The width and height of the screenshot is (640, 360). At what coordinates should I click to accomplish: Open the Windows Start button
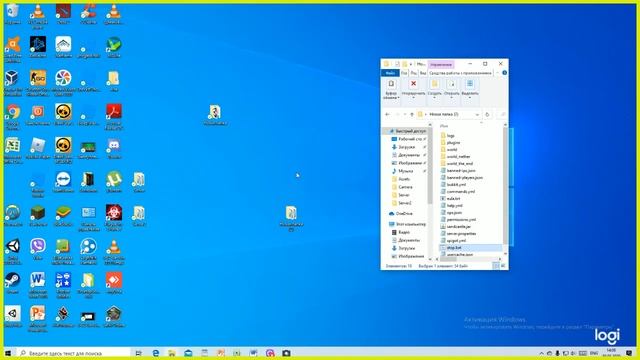pyautogui.click(x=8, y=353)
